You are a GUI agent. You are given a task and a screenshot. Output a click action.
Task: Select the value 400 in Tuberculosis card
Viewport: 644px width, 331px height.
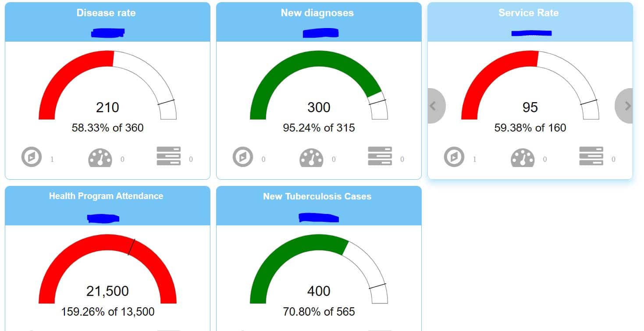pos(319,291)
